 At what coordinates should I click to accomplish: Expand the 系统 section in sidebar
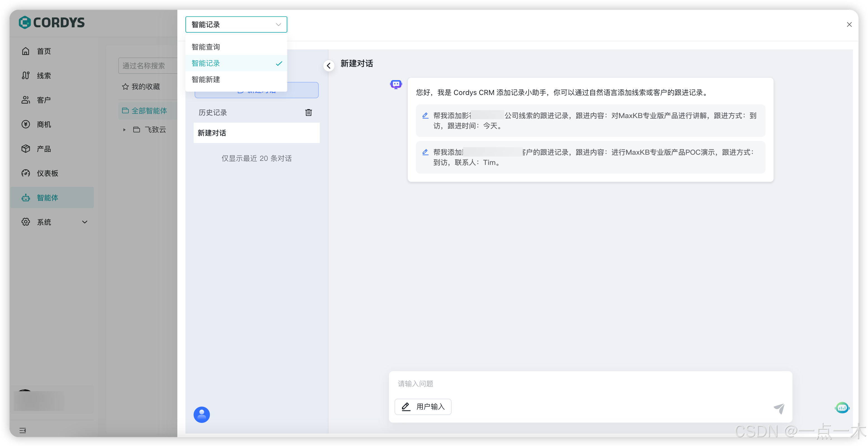85,222
